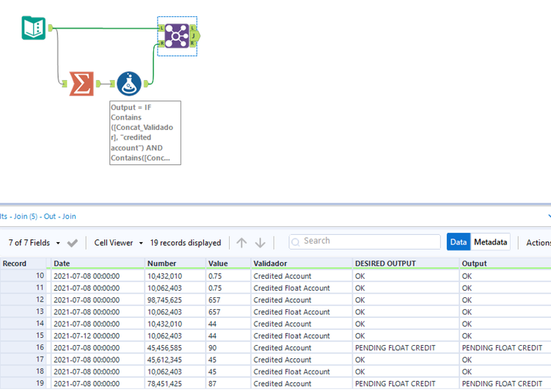Open the Cell Viewer dropdown
Screen dimensions: 551x392
[x=118, y=243]
